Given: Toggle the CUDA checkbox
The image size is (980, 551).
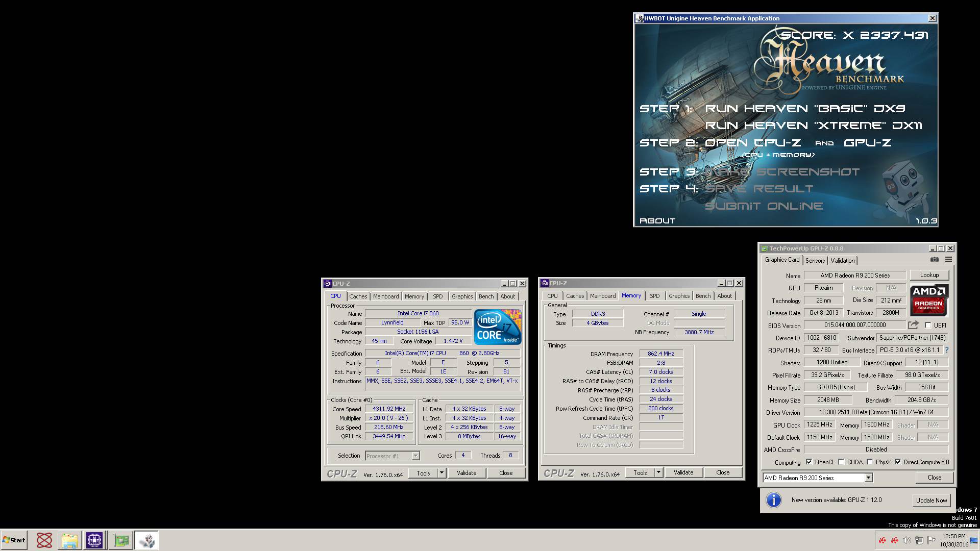Looking at the screenshot, I should [x=841, y=462].
